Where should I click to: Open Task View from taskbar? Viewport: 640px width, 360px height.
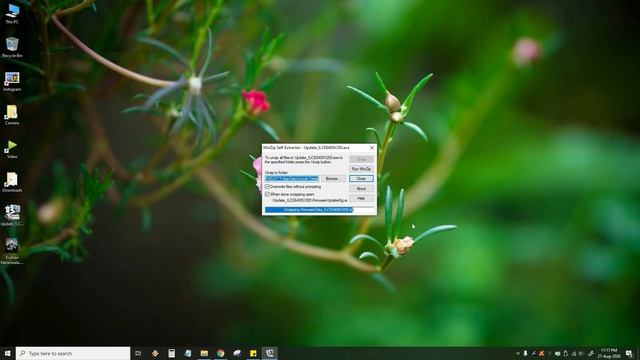click(x=138, y=353)
